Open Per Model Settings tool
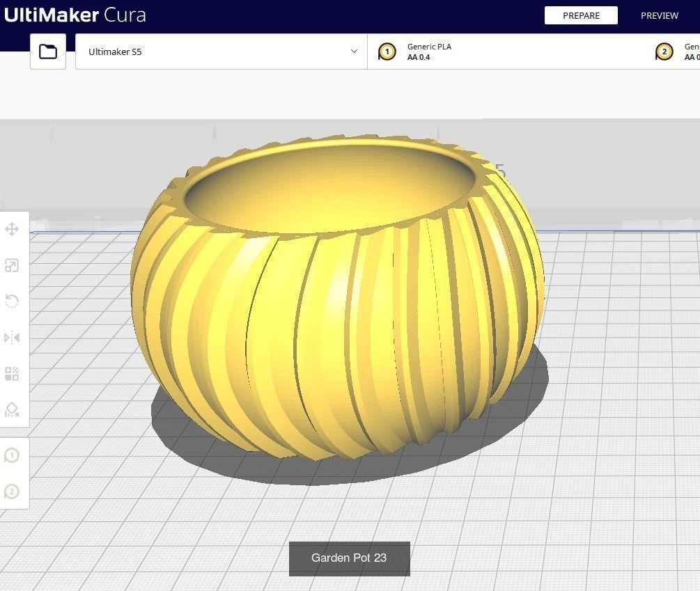Screen dimensions: 700x591 [12, 374]
